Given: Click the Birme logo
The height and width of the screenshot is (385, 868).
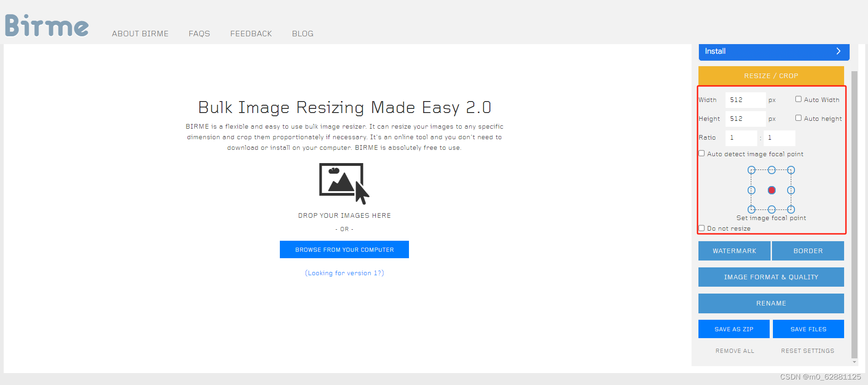Looking at the screenshot, I should pos(47,25).
